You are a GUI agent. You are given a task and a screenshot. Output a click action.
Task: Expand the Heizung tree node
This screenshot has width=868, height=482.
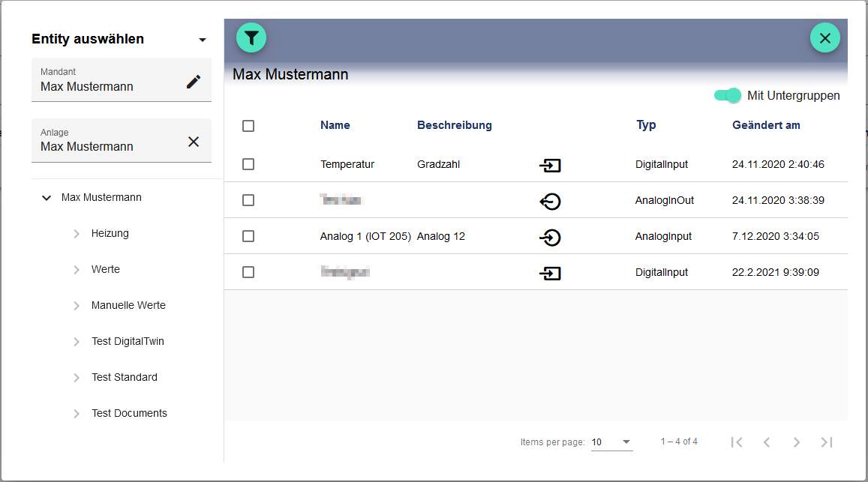[x=77, y=234]
